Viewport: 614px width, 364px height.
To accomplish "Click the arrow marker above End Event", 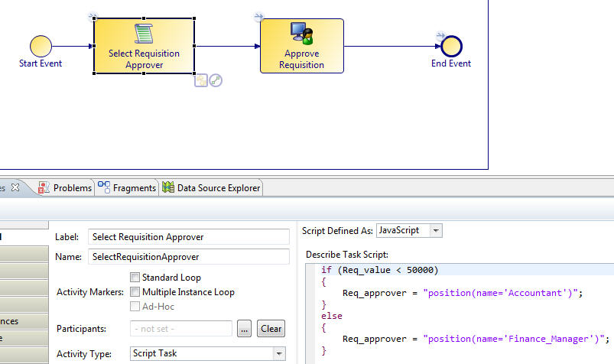I will pos(440,36).
